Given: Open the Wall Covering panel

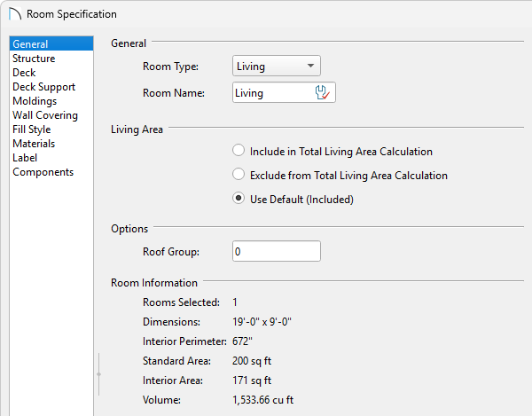Looking at the screenshot, I should click(51, 115).
